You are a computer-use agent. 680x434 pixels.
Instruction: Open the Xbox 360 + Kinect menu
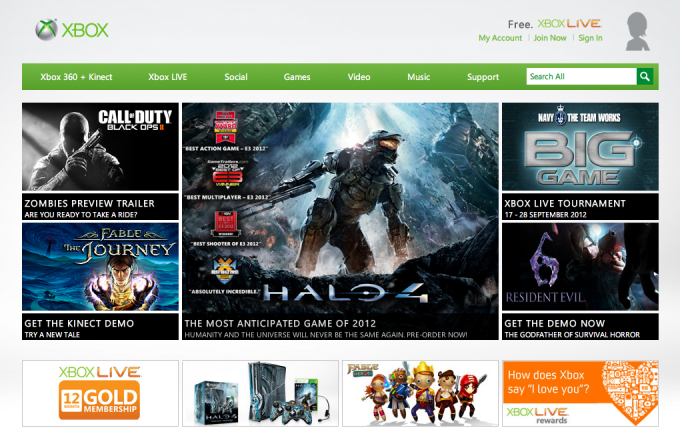(x=76, y=77)
